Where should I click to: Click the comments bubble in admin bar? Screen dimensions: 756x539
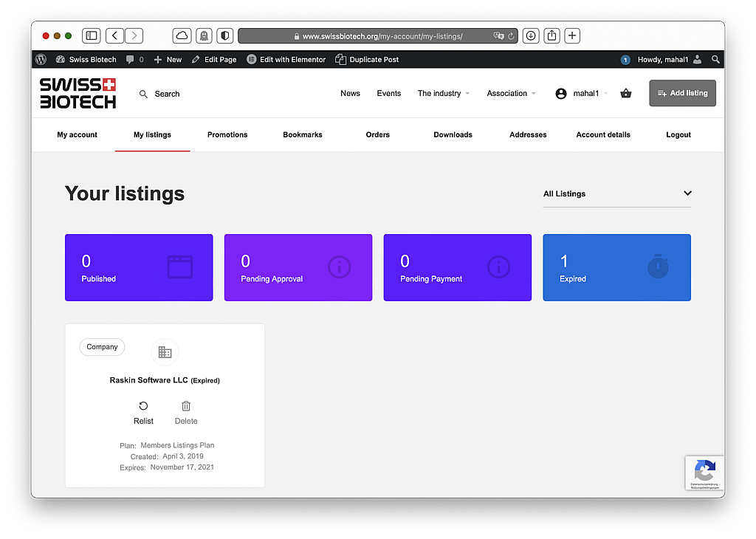tap(134, 60)
